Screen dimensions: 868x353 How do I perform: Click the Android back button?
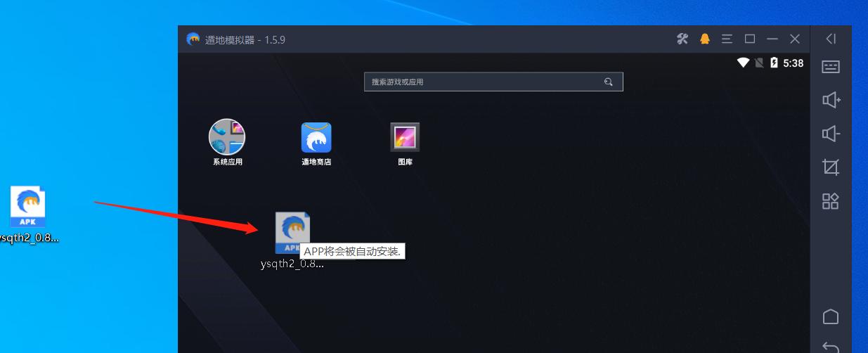(x=831, y=347)
